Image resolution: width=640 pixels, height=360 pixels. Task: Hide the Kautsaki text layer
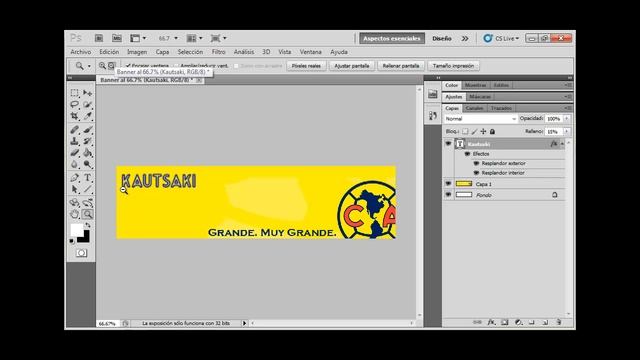click(448, 144)
